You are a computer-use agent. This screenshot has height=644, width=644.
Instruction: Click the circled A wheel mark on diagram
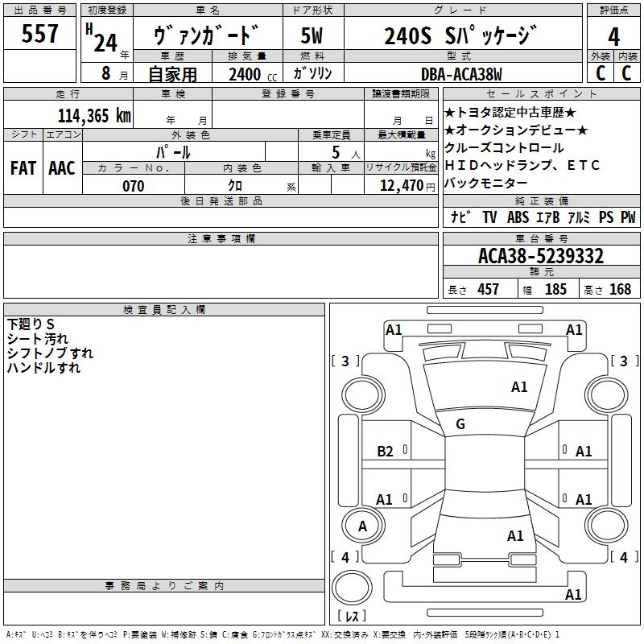pos(362,526)
